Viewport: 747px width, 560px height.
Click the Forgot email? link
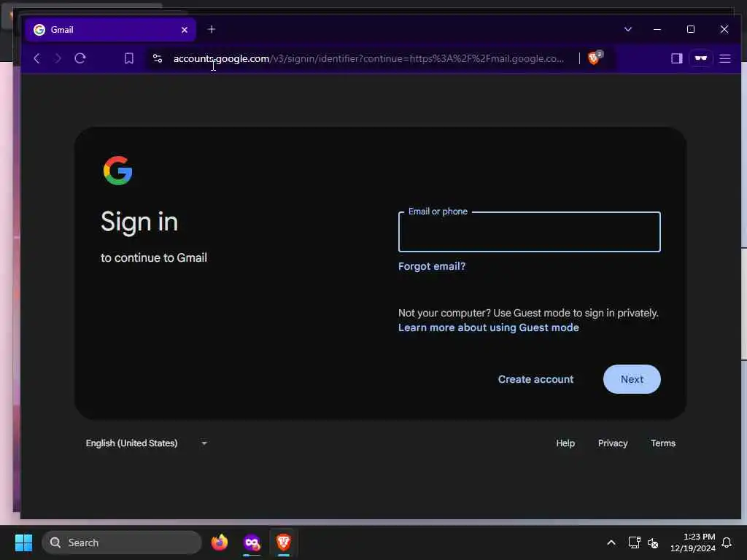pyautogui.click(x=432, y=266)
